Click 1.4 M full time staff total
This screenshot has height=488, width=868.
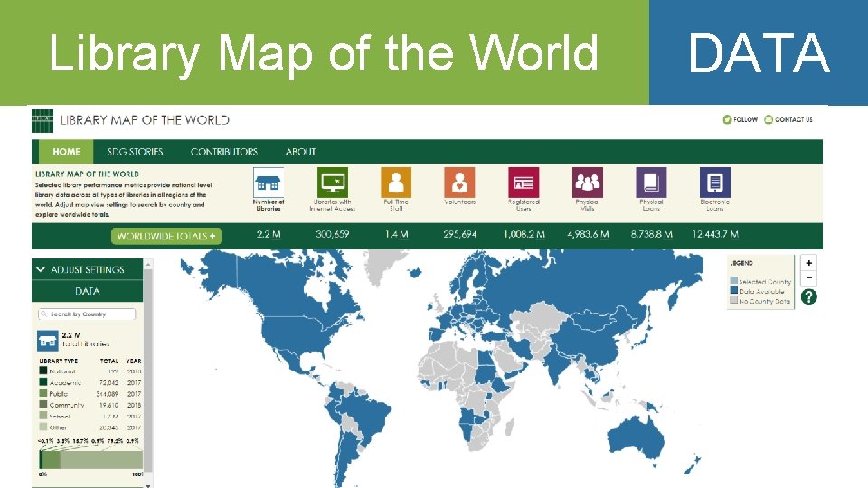pos(396,235)
